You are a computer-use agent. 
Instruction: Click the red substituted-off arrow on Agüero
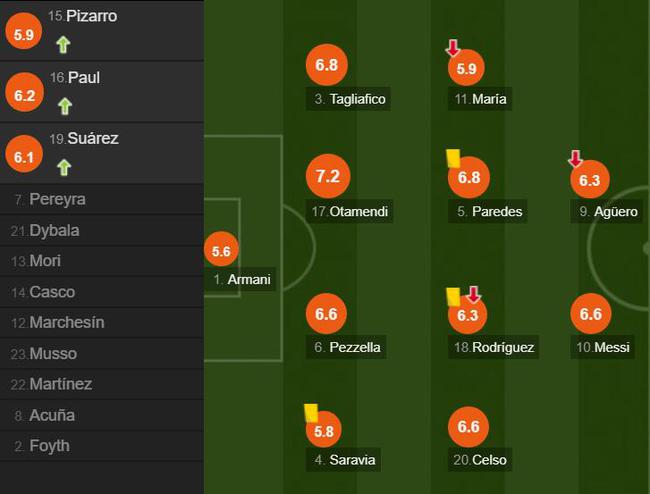pyautogui.click(x=575, y=158)
